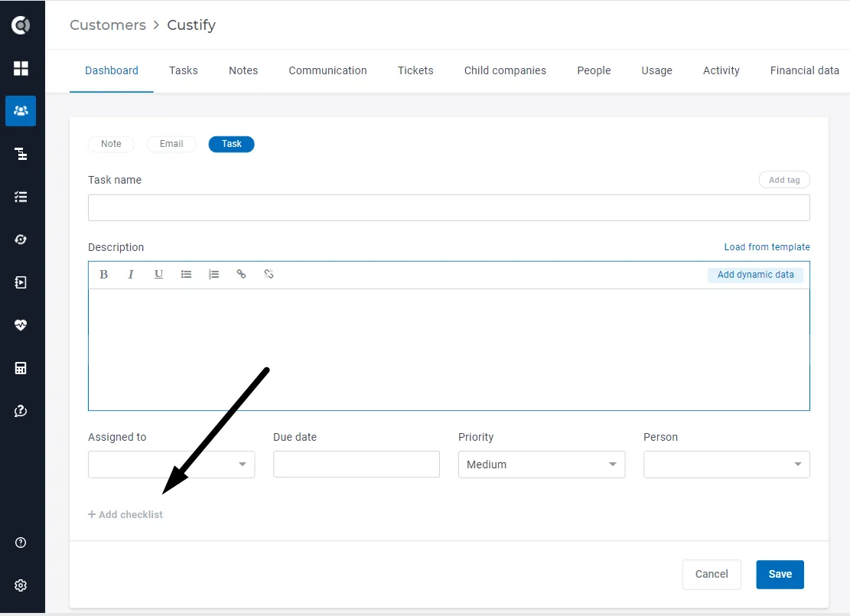The image size is (850, 616).
Task: Open the playbook play icon in sidebar
Action: pyautogui.click(x=21, y=282)
